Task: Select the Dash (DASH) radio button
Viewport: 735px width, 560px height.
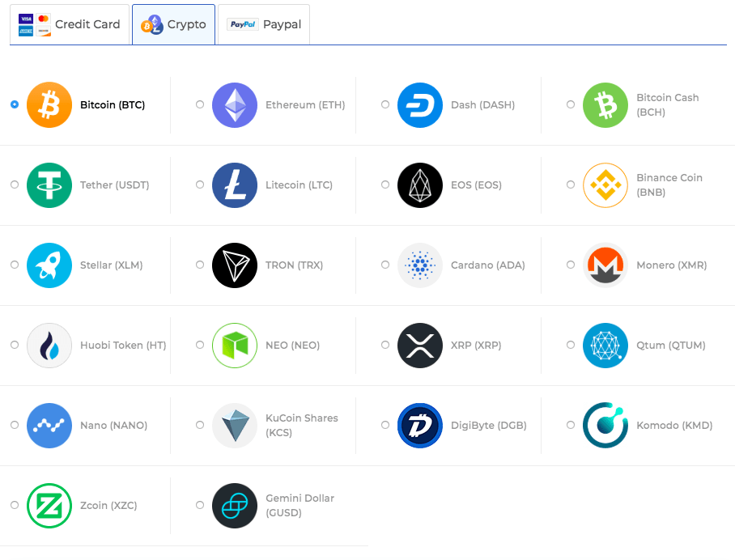Action: 384,104
